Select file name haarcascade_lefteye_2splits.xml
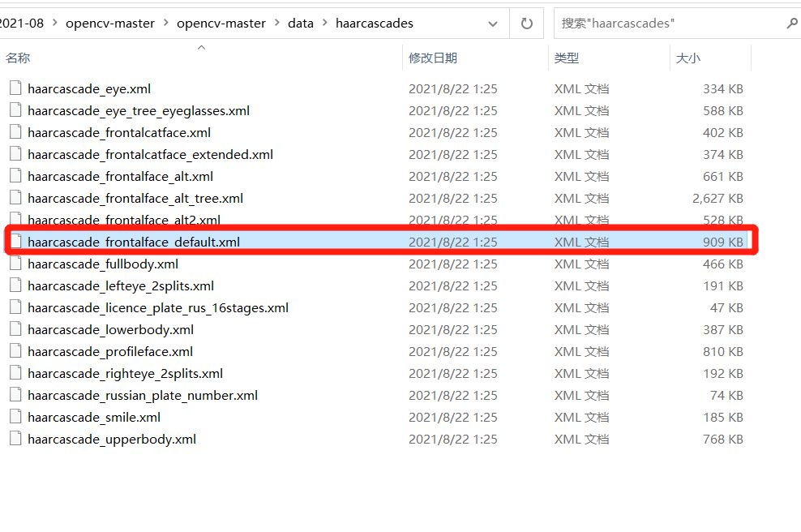Image resolution: width=801 pixels, height=532 pixels. [x=121, y=286]
